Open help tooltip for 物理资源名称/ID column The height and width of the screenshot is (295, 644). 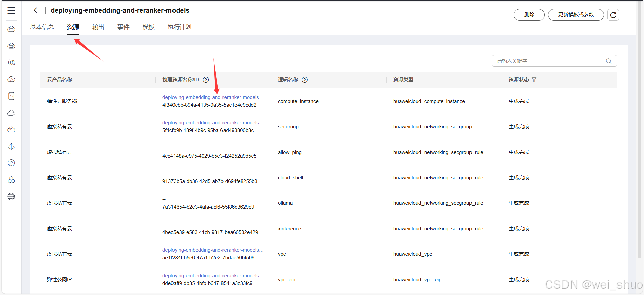206,80
